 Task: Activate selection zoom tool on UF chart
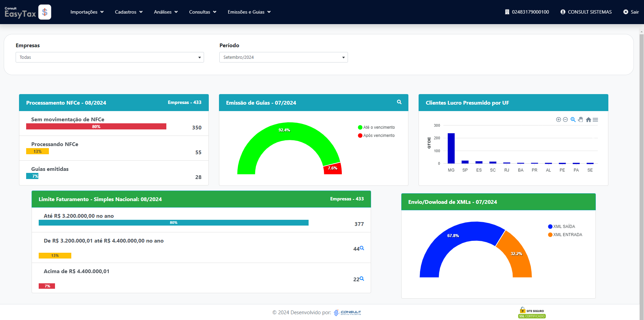[x=573, y=120]
